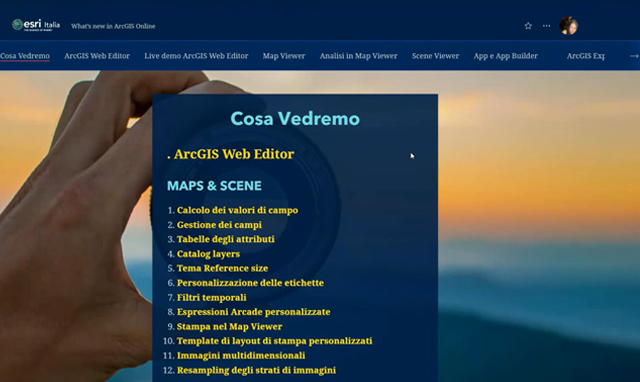Image resolution: width=640 pixels, height=382 pixels.
Task: Open Espressioni Arcade personalizzate link
Action: 253,312
